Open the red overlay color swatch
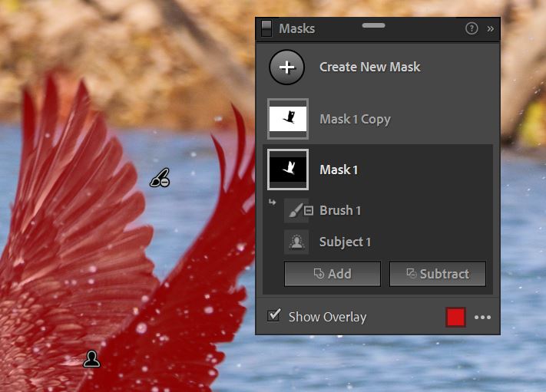This screenshot has height=392, width=546. (455, 317)
